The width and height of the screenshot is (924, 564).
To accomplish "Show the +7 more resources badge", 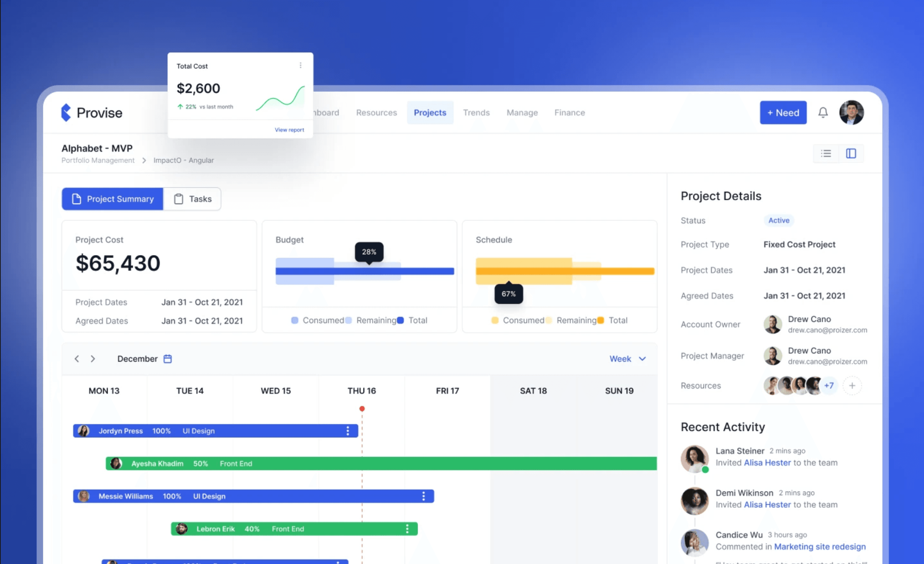I will (x=829, y=385).
